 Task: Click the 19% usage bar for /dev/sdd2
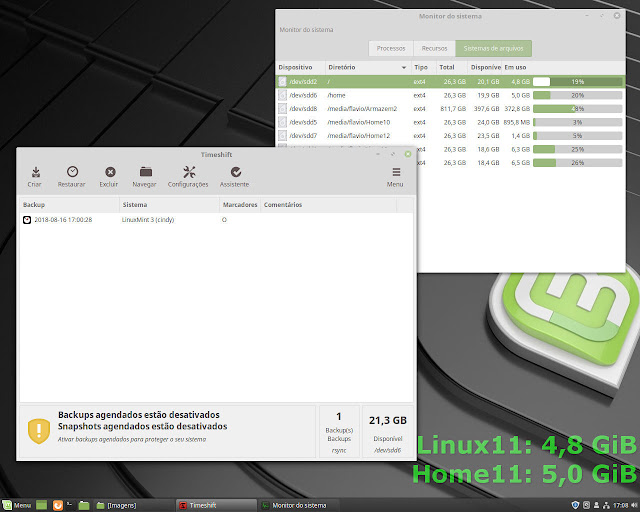(578, 82)
